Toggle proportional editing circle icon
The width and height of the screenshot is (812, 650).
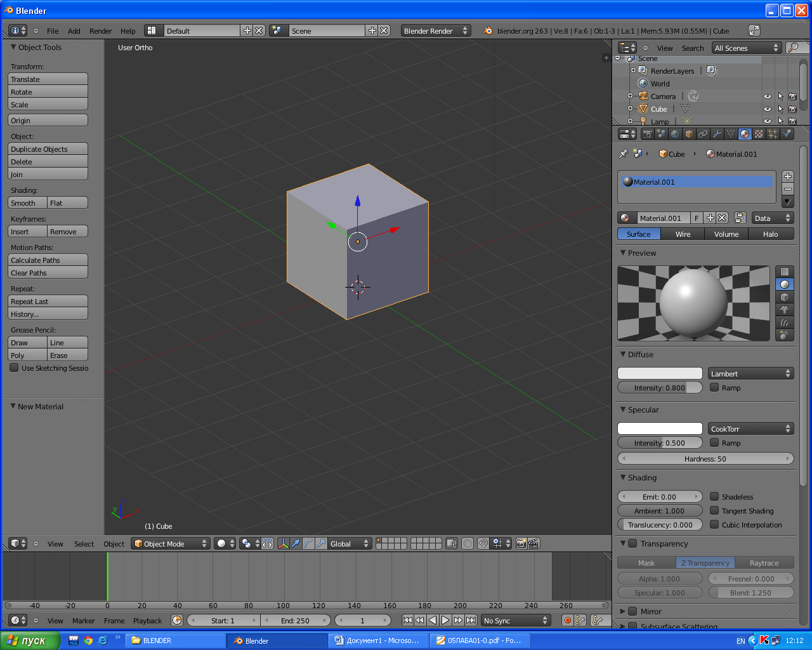pos(468,543)
